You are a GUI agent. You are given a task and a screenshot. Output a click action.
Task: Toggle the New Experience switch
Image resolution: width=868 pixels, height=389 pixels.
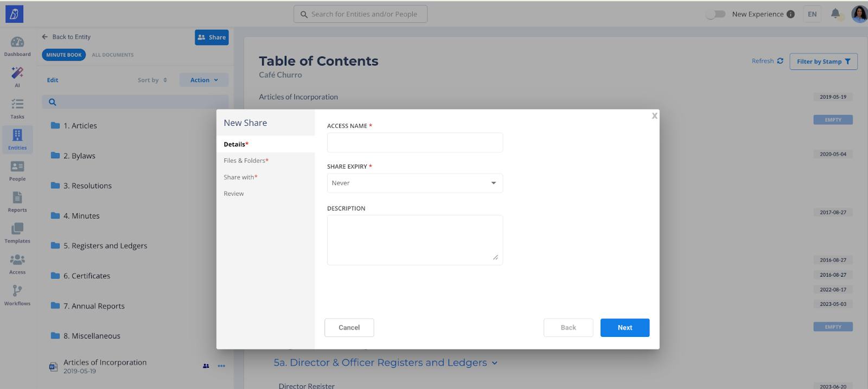pos(716,14)
